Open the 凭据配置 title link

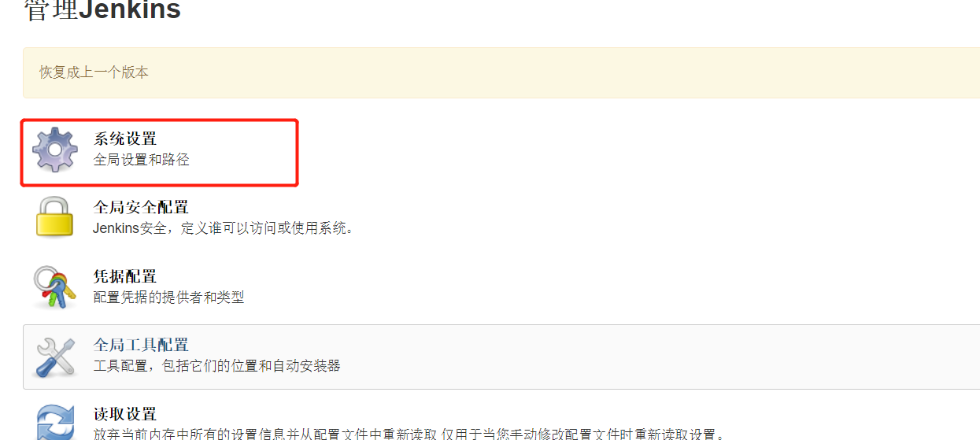point(125,276)
